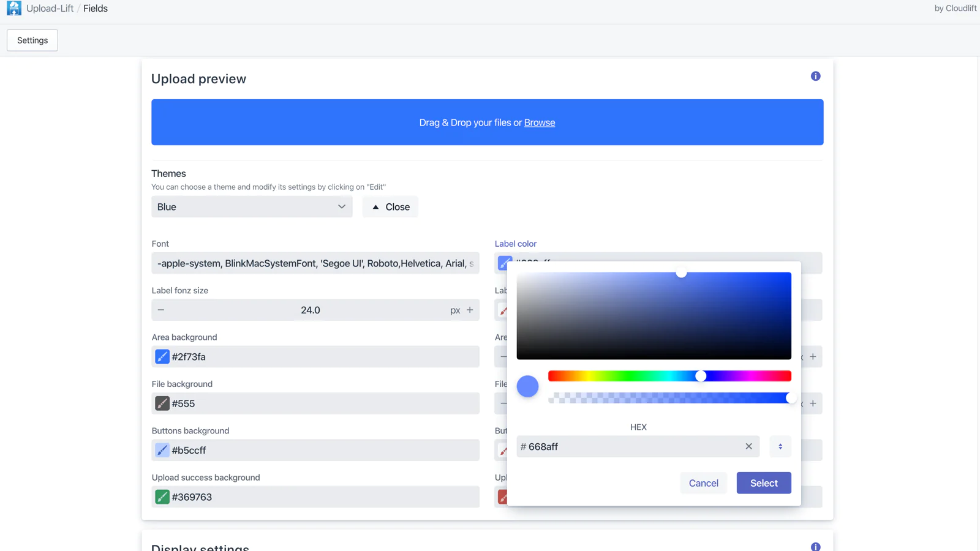Image resolution: width=980 pixels, height=551 pixels.
Task: Clear the HEX value with the X icon
Action: [x=748, y=446]
